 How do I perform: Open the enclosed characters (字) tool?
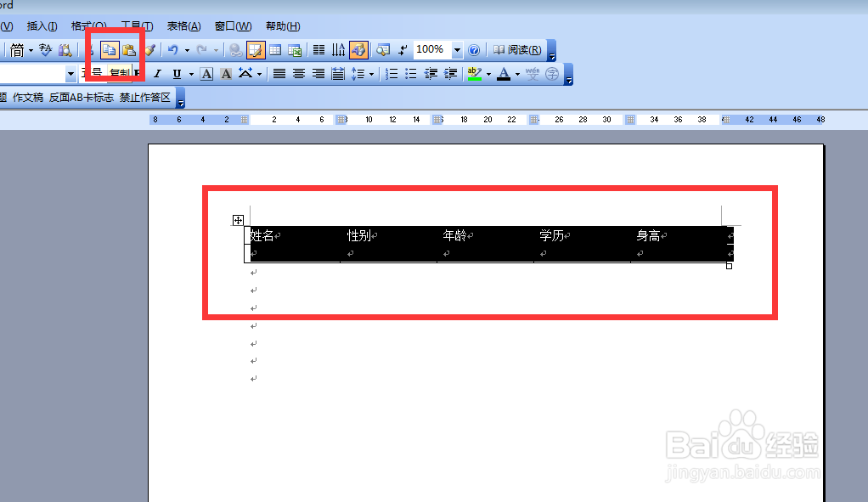coord(552,74)
